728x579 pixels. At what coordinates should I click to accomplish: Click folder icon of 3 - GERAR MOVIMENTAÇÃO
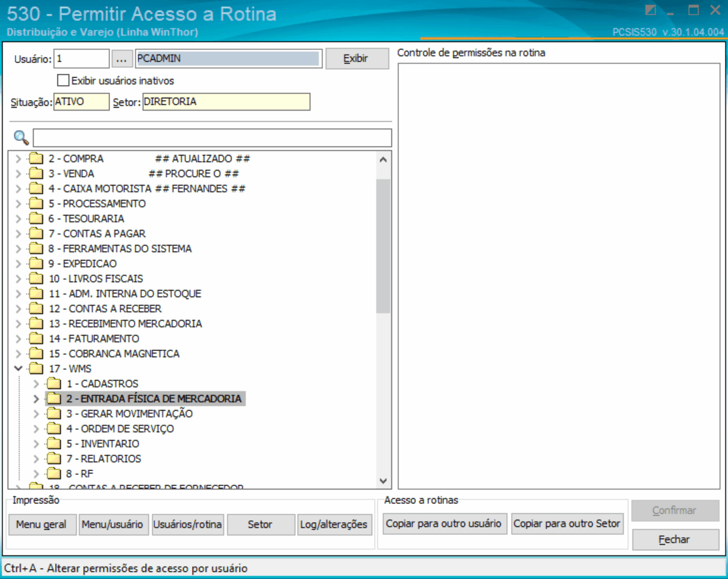[54, 414]
